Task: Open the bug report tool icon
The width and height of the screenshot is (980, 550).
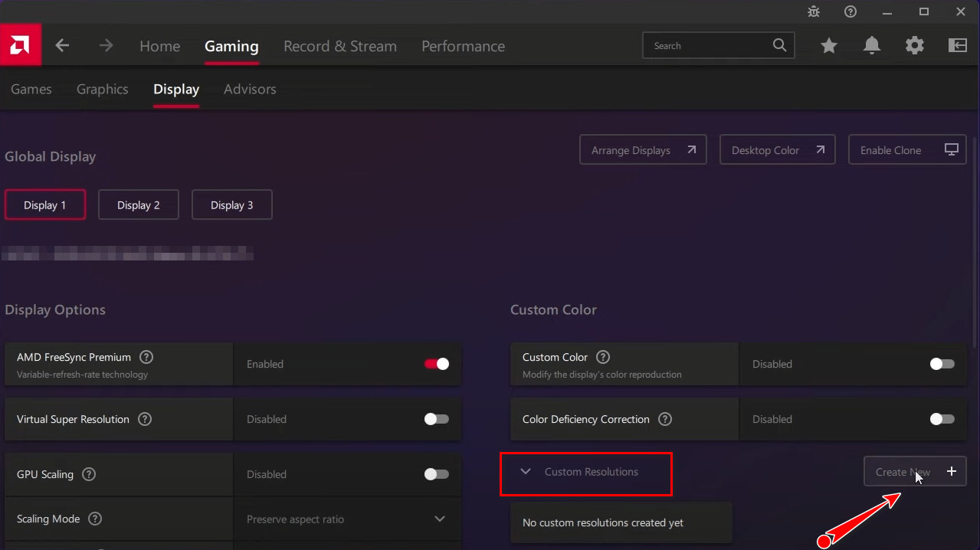Action: pyautogui.click(x=814, y=11)
